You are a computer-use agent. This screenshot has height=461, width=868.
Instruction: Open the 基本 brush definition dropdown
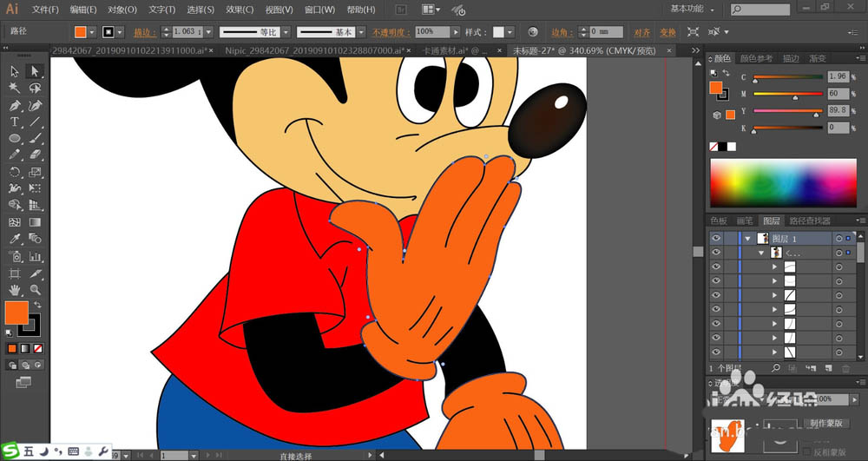pyautogui.click(x=361, y=32)
